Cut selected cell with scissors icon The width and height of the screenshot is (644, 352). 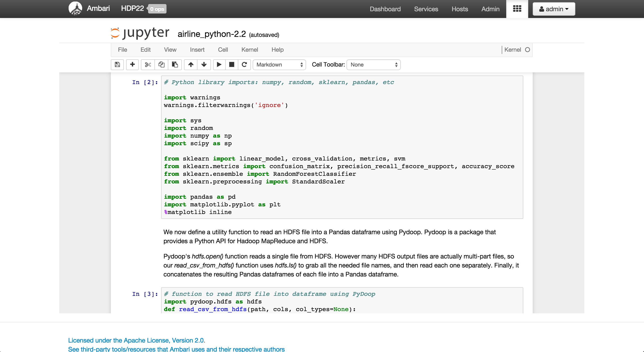[148, 65]
